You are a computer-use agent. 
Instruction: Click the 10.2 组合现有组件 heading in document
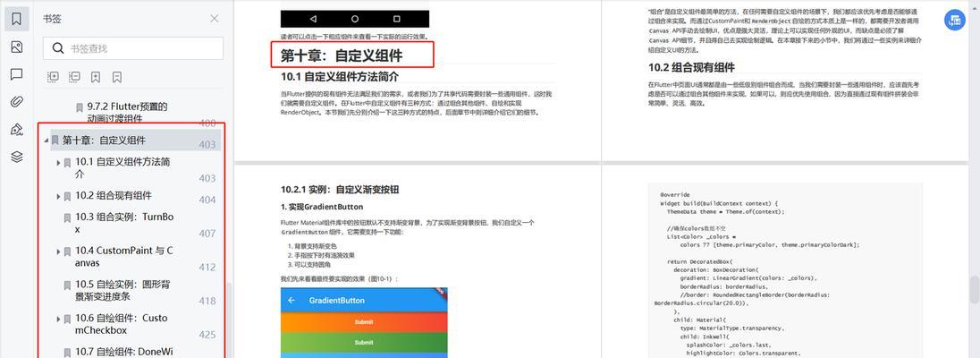(x=691, y=68)
